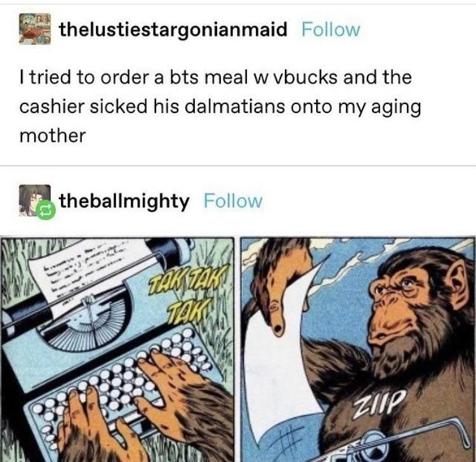Open the typewriter comic panel image

click(x=117, y=350)
